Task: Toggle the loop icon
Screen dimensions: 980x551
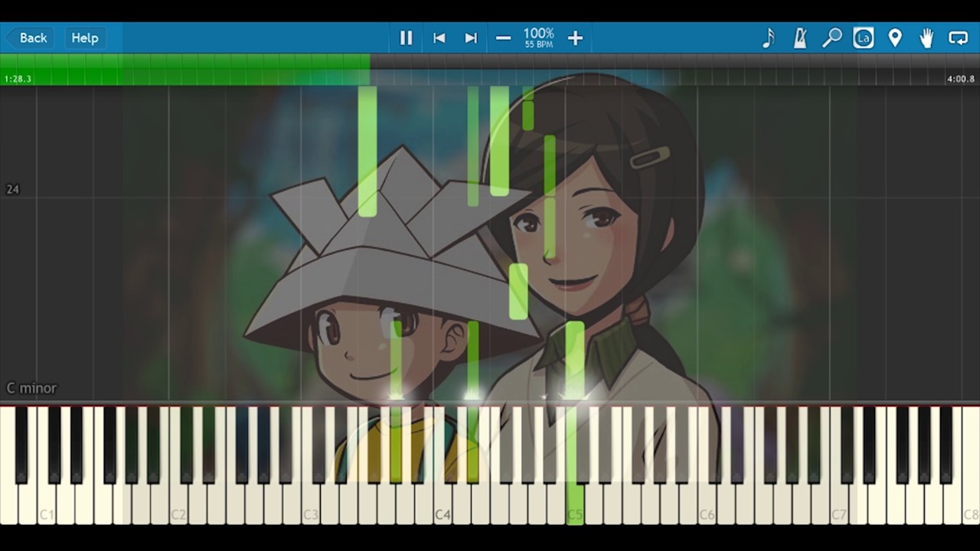Action: [958, 37]
